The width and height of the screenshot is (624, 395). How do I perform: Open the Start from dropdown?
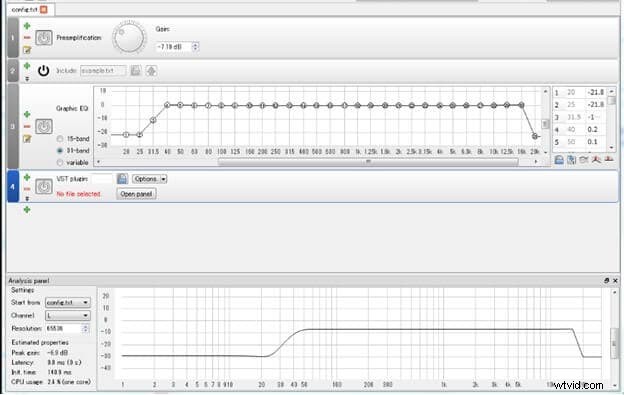coord(67,302)
